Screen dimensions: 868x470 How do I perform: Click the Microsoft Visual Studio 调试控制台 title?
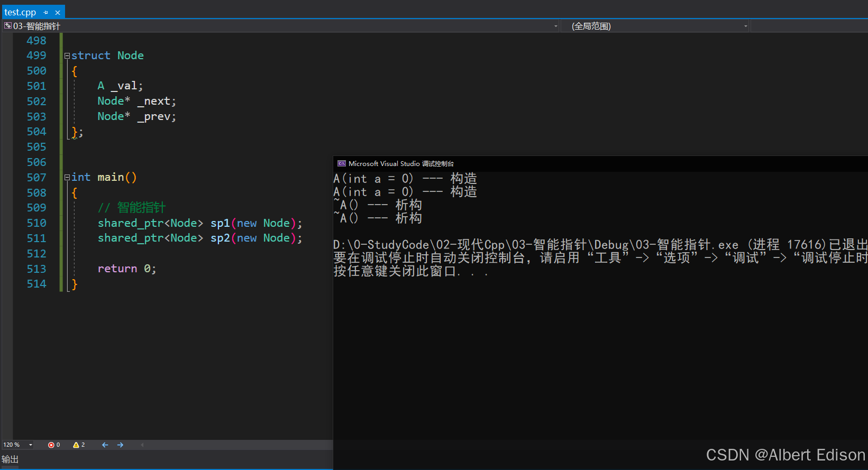click(x=401, y=164)
